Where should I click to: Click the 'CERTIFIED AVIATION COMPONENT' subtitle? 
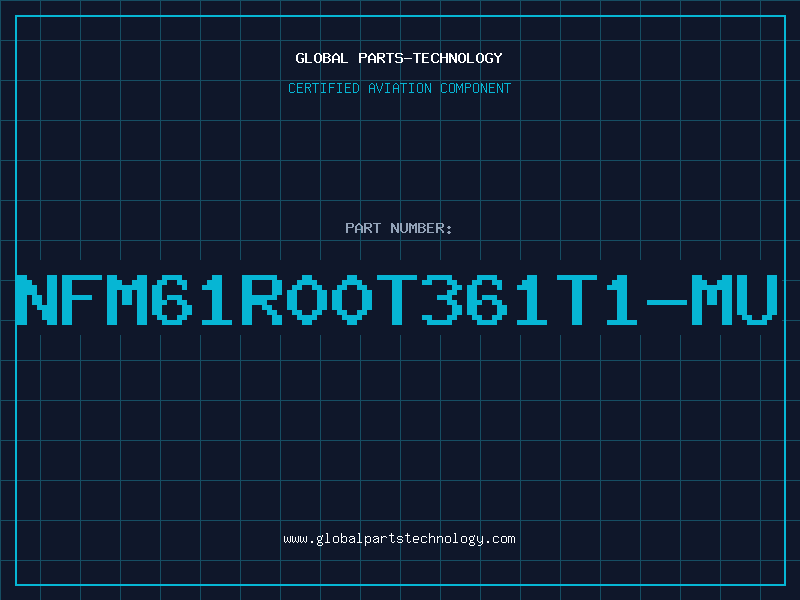[x=399, y=88]
